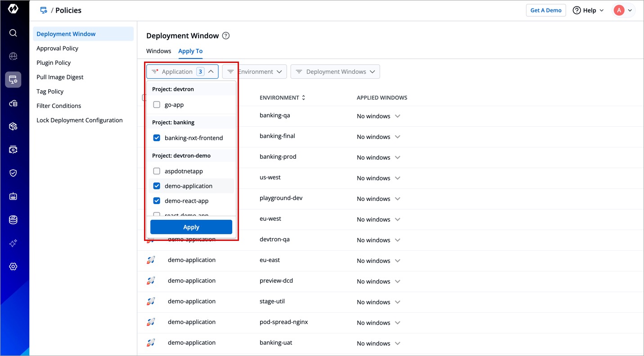Click the settings gear icon in sidebar
The width and height of the screenshot is (644, 356).
tap(13, 267)
